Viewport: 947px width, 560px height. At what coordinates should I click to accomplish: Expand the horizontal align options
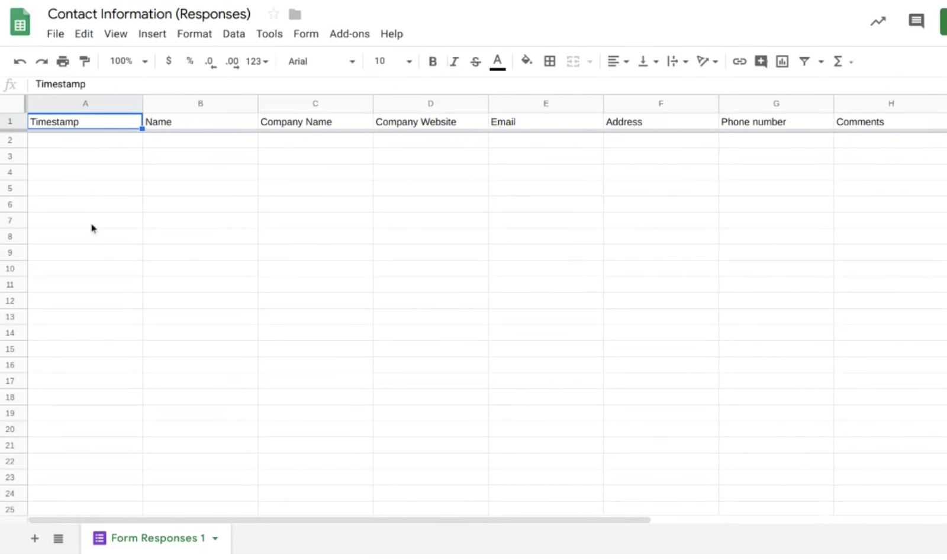[x=626, y=61]
